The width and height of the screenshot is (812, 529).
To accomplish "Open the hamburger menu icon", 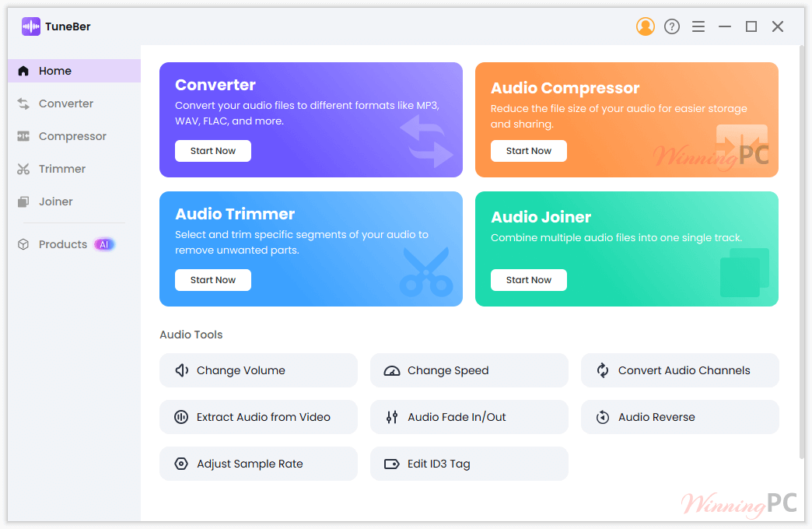I will point(698,26).
